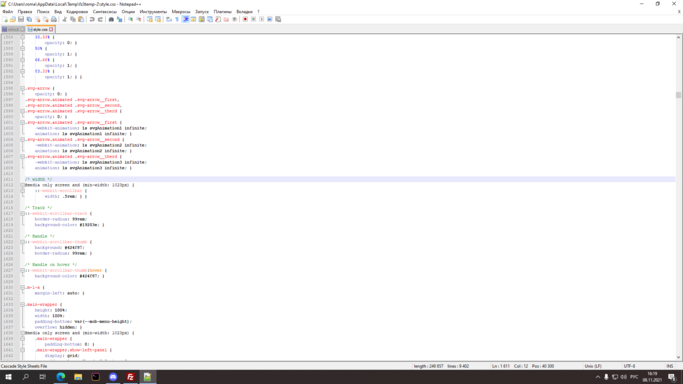The height and width of the screenshot is (384, 683).
Task: Click the Undo arrow icon
Action: (x=92, y=19)
